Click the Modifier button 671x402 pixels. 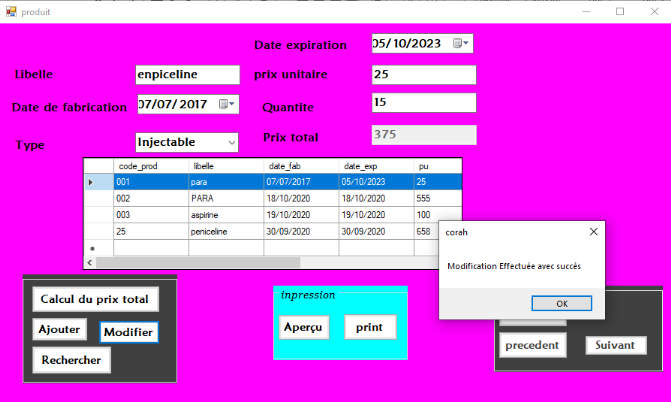pyautogui.click(x=129, y=332)
